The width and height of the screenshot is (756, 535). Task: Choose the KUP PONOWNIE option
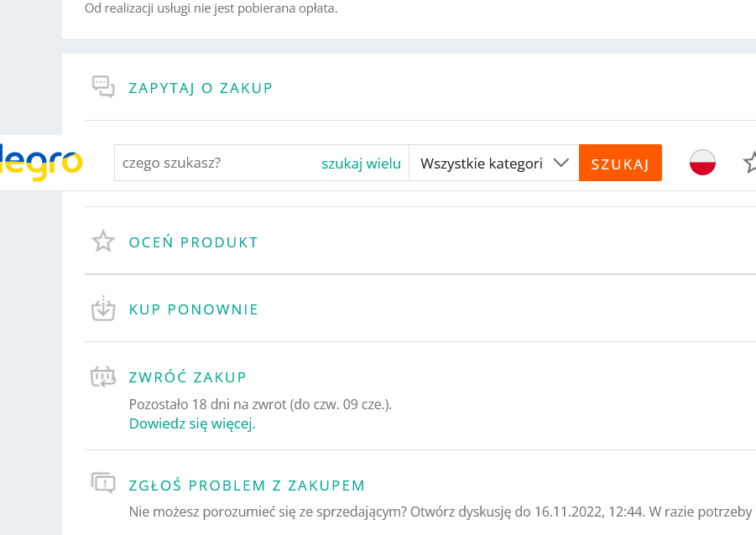point(193,309)
